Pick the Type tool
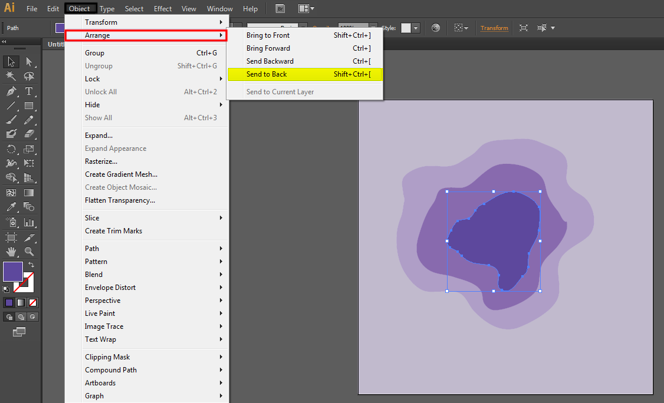 [29, 91]
